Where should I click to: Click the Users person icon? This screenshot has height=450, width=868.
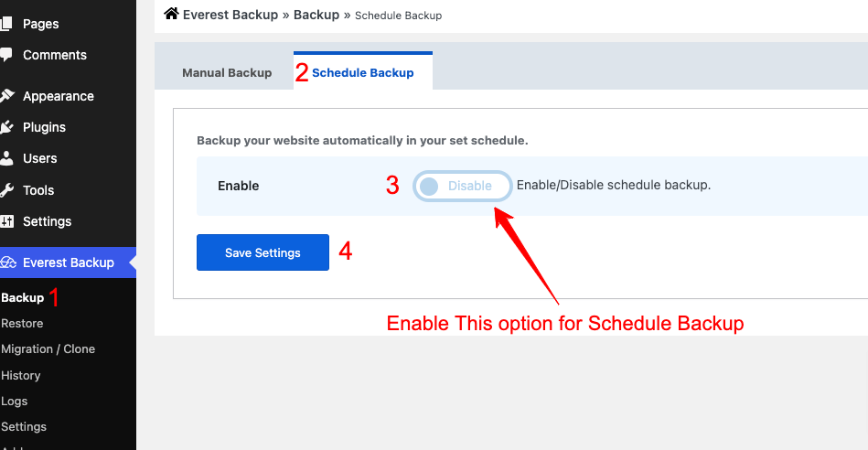pos(6,158)
